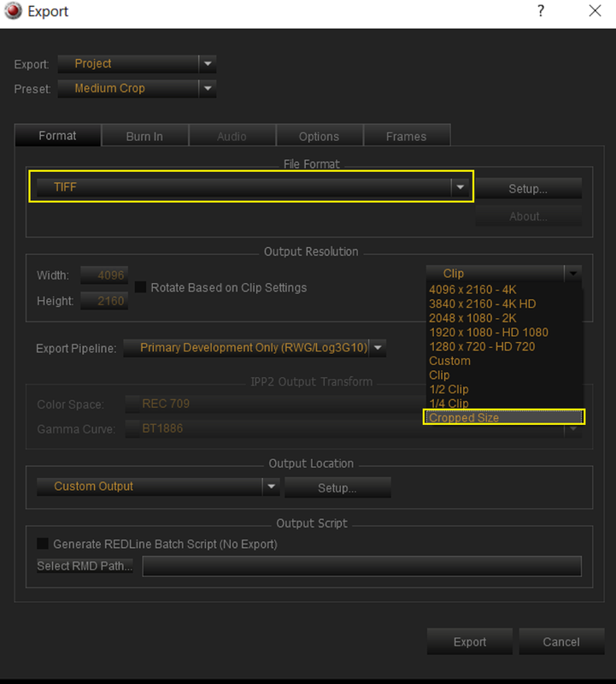The height and width of the screenshot is (684, 616).
Task: Open the TIFF file format dropdown
Action: pyautogui.click(x=460, y=187)
